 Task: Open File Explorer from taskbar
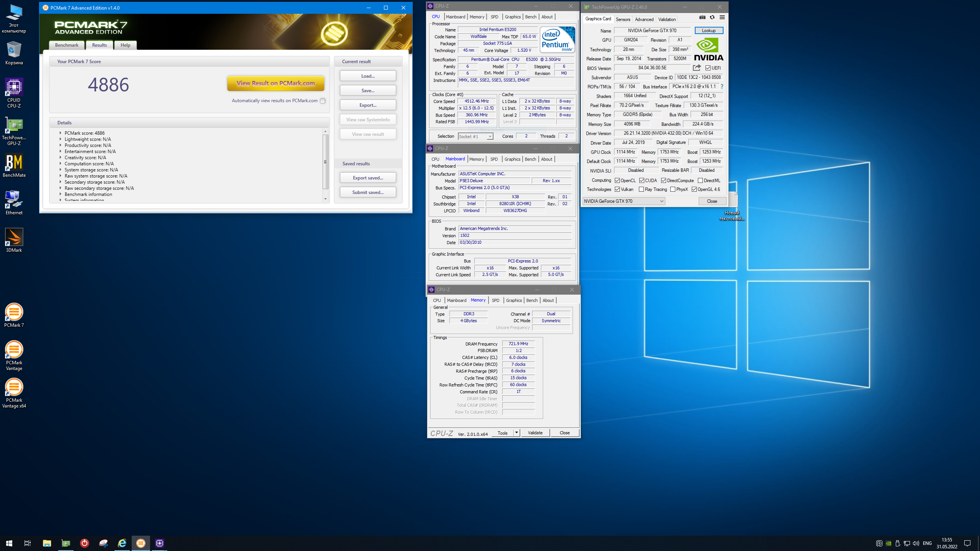click(47, 543)
